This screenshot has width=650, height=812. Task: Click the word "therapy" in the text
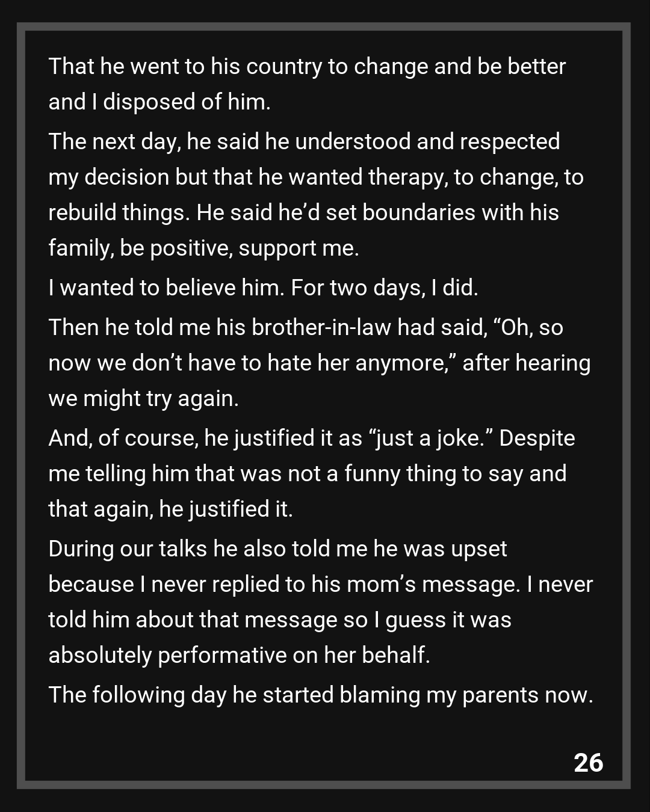coord(407,177)
